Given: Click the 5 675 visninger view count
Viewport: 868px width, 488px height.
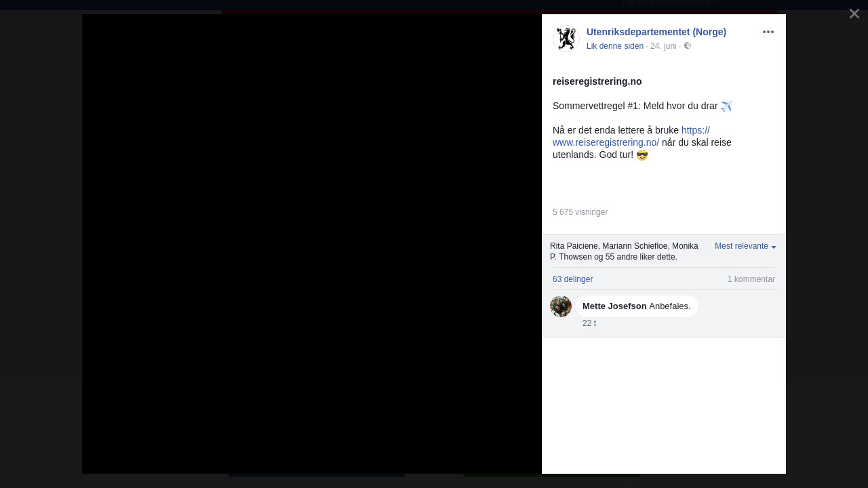Looking at the screenshot, I should coord(580,212).
